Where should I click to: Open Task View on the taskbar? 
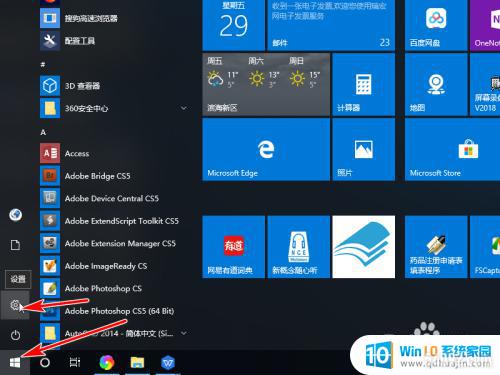coord(75,362)
